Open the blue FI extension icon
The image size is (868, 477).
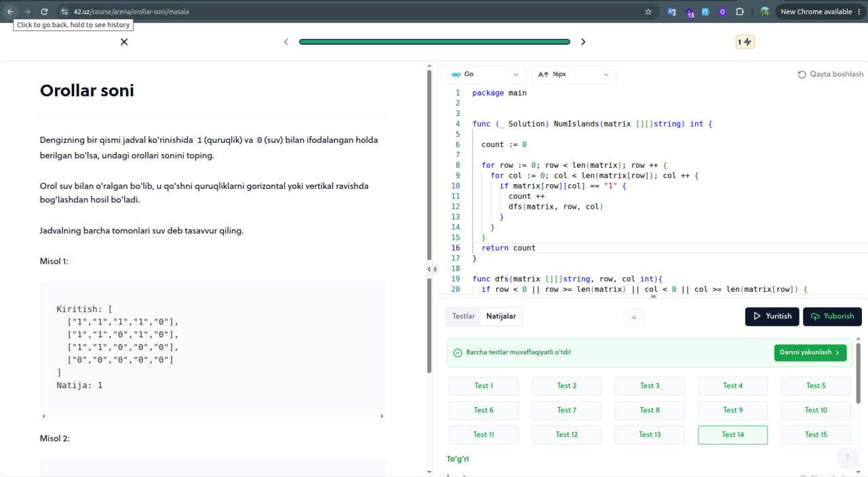click(706, 12)
